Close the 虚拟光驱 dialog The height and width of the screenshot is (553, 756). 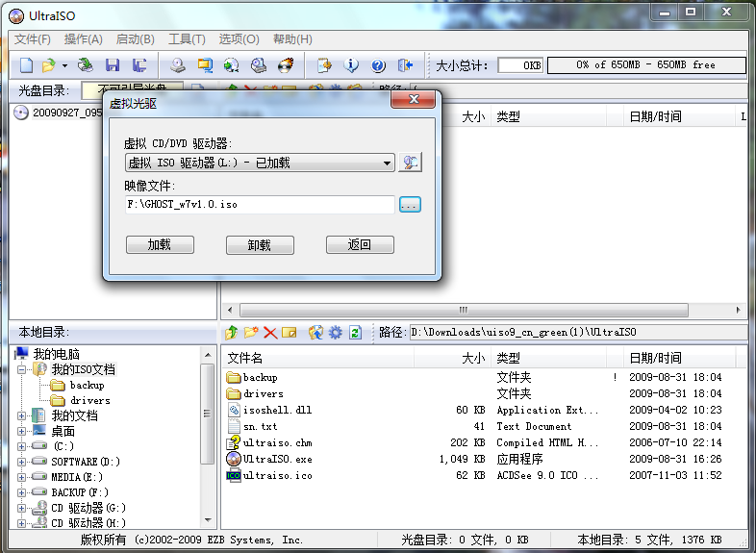click(x=414, y=99)
